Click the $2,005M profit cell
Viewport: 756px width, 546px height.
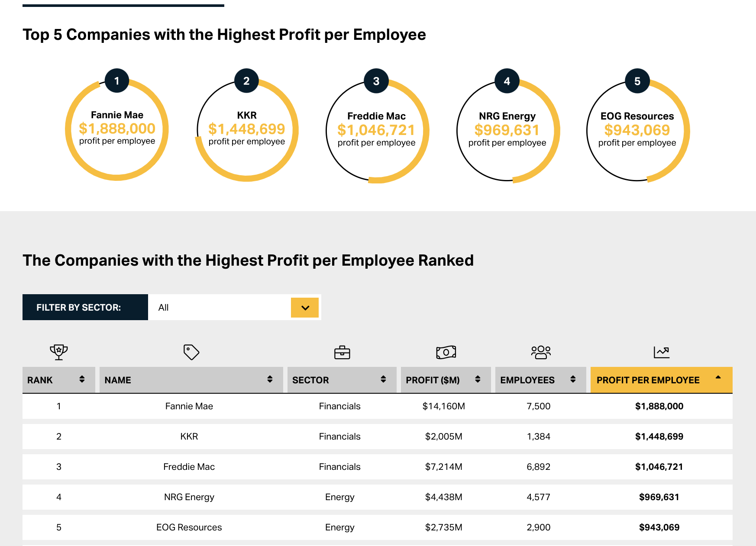(444, 437)
